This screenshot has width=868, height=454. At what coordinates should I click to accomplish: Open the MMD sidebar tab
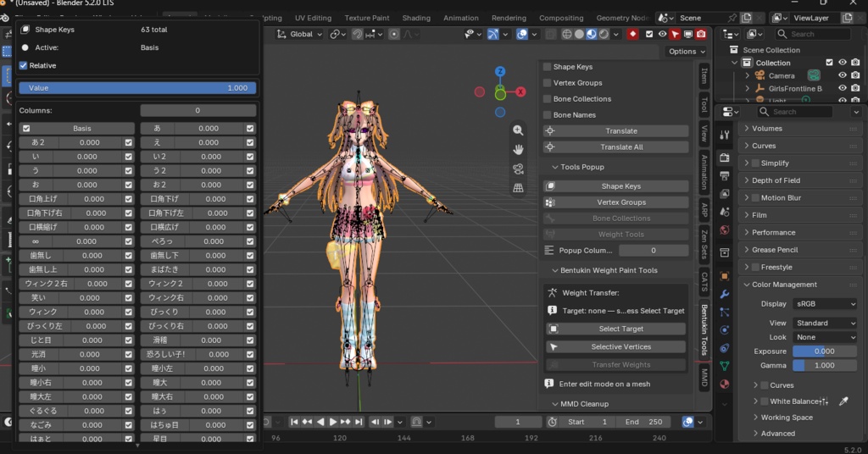(704, 377)
